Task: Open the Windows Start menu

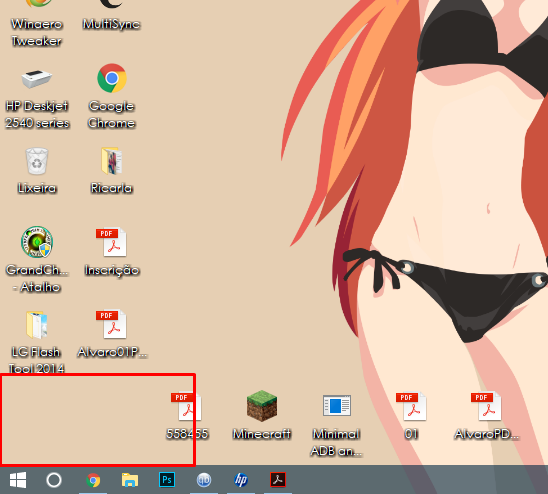Action: tap(18, 480)
